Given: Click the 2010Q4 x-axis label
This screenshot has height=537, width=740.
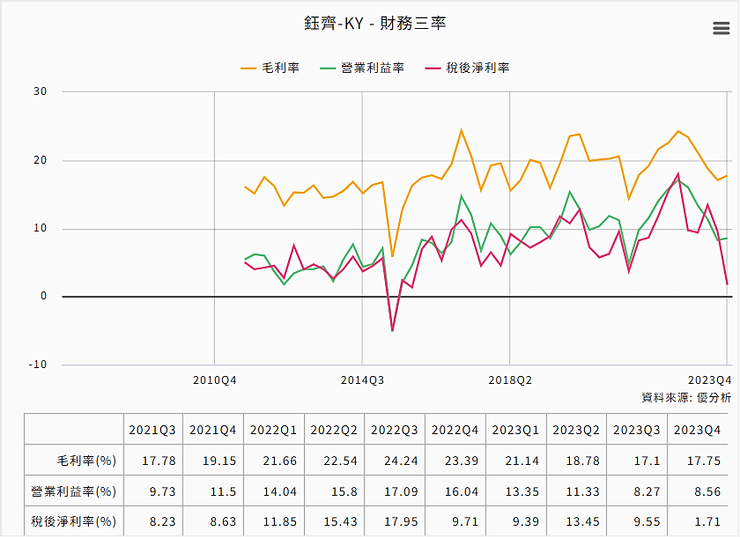Looking at the screenshot, I should 215,380.
